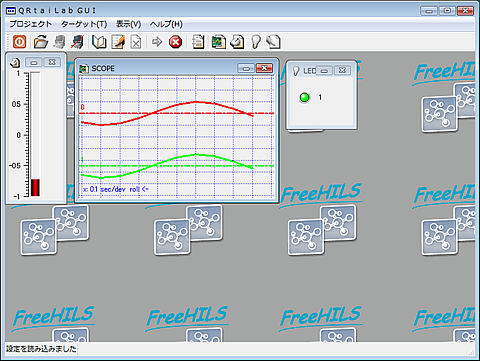Click the connect to target computer icon
The image size is (480, 361).
60,42
